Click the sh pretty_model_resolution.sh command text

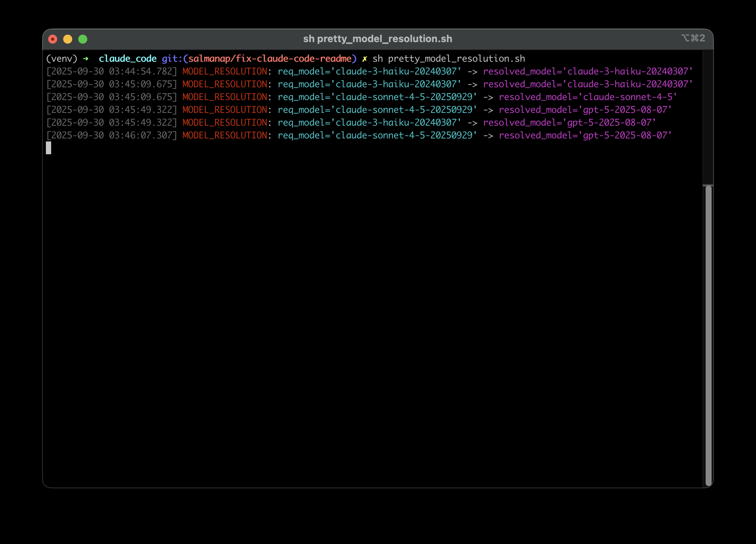pyautogui.click(x=449, y=58)
